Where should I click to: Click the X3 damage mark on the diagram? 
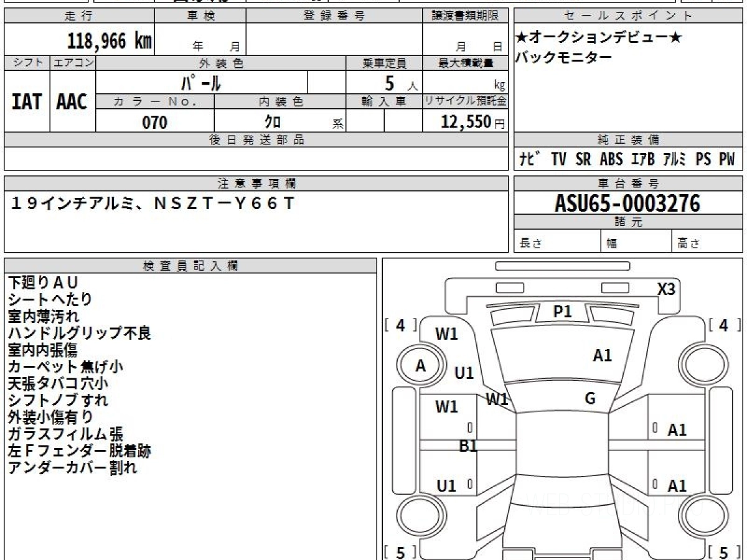(x=666, y=289)
